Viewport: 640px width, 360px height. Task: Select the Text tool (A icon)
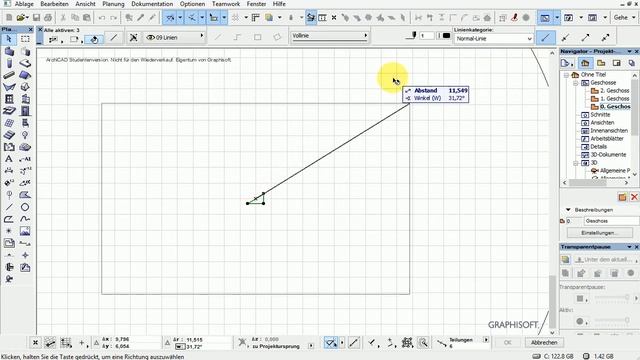pos(9,159)
